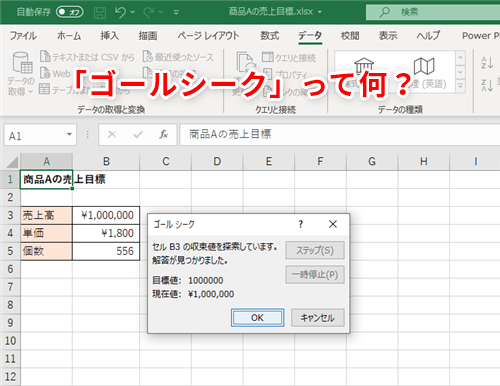Viewport: 500px width, 386px height.
Task: Select column G header
Action: (x=372, y=162)
